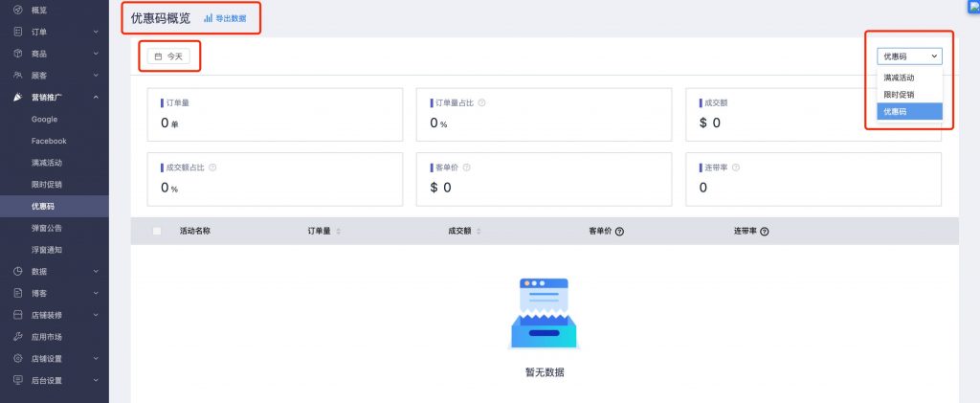The width and height of the screenshot is (980, 403).
Task: Choose 限时促销 in the dropdown list
Action: 899,94
